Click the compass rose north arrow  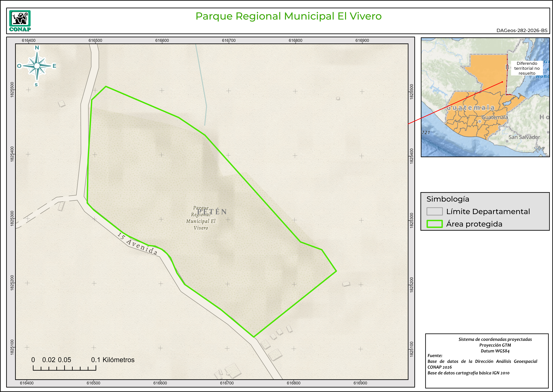pos(37,66)
